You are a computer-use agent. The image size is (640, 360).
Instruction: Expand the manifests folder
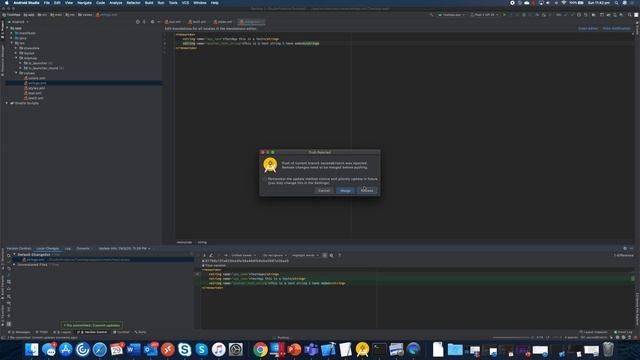pyautogui.click(x=12, y=33)
